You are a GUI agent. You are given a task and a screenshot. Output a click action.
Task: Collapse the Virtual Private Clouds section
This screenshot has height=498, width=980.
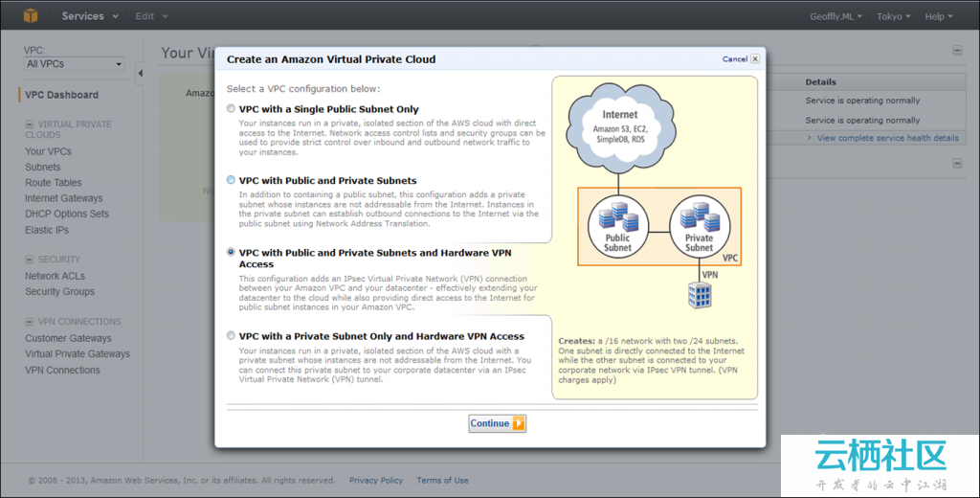tap(30, 124)
